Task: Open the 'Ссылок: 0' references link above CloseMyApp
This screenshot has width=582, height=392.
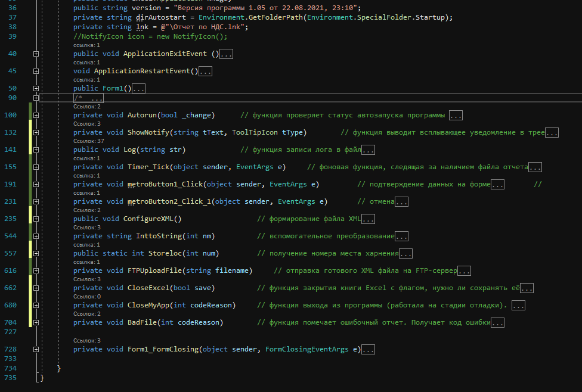Action: [87, 297]
